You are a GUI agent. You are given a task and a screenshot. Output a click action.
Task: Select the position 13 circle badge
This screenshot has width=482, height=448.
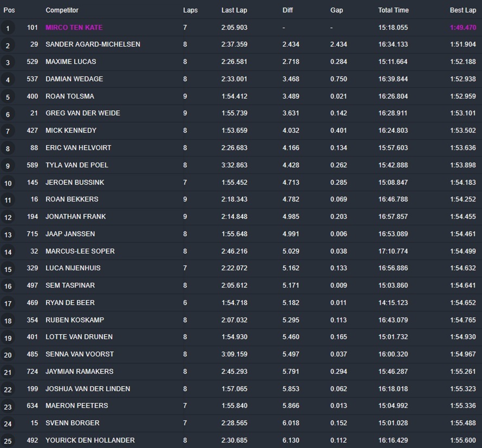[8, 235]
